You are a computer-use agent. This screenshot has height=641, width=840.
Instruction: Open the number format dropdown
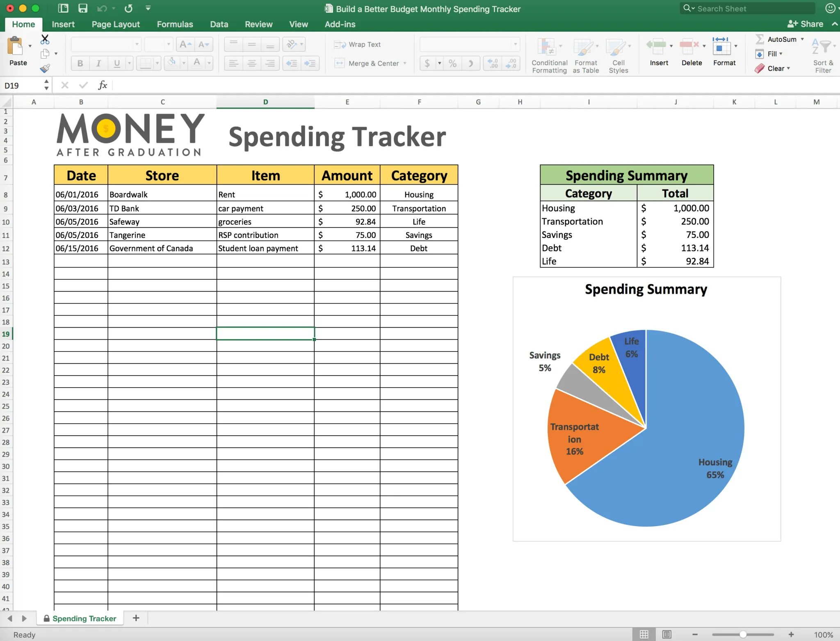tap(515, 44)
